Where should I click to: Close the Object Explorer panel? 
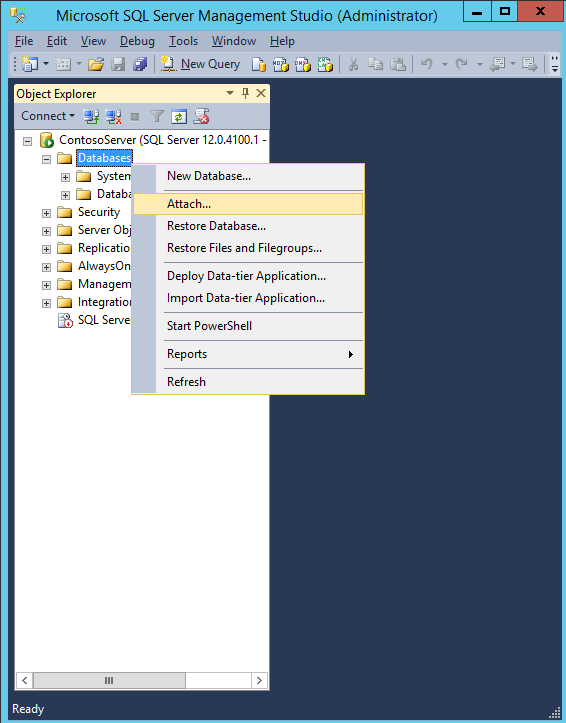tap(261, 94)
